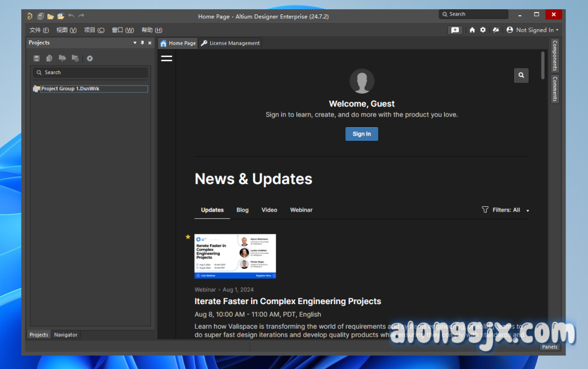Click the Panels button at bottom right

(x=550, y=347)
